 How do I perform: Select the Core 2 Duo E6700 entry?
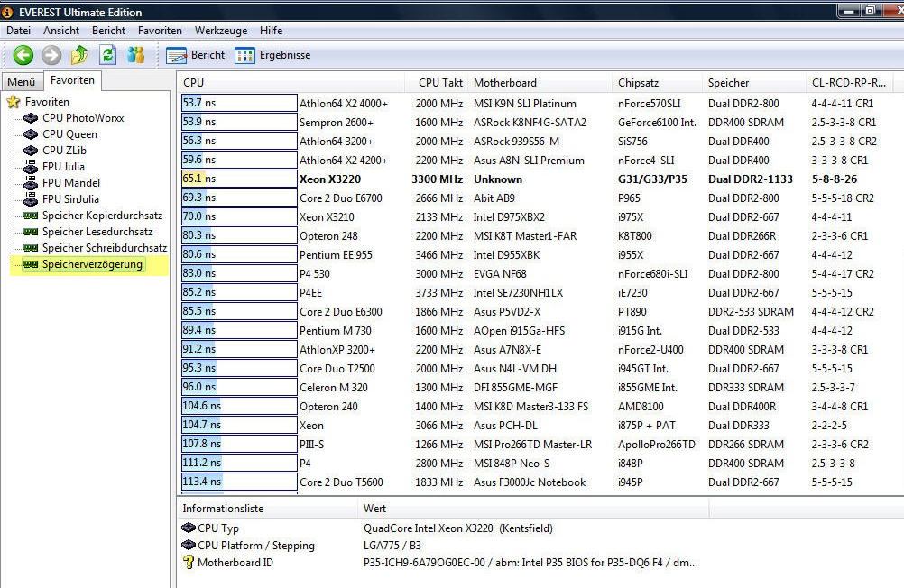(341, 198)
